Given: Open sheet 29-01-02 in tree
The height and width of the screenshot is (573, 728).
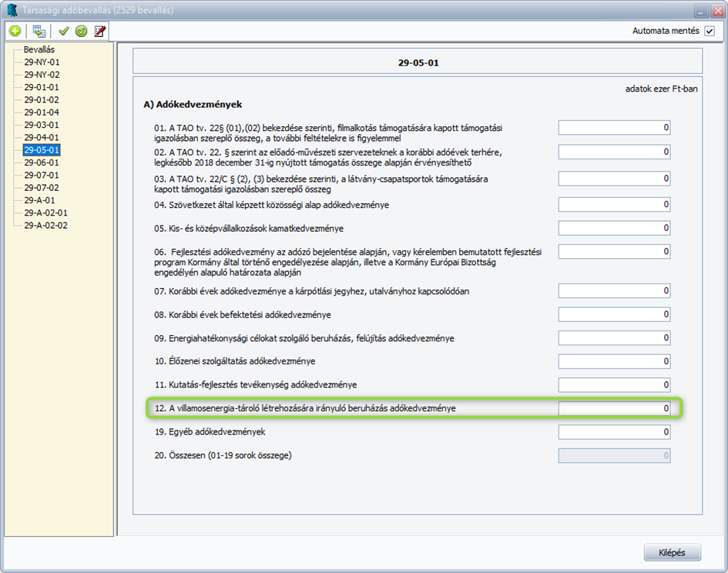Looking at the screenshot, I should pyautogui.click(x=42, y=100).
